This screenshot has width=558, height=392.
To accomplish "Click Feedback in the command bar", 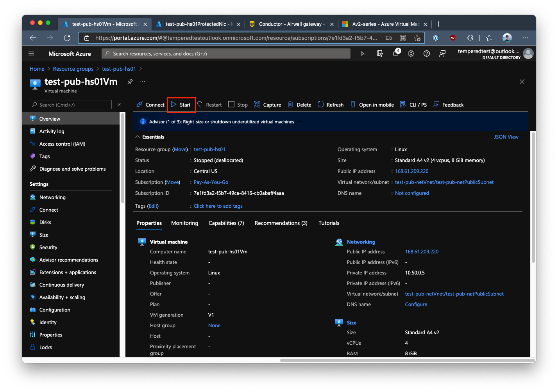I will [448, 105].
